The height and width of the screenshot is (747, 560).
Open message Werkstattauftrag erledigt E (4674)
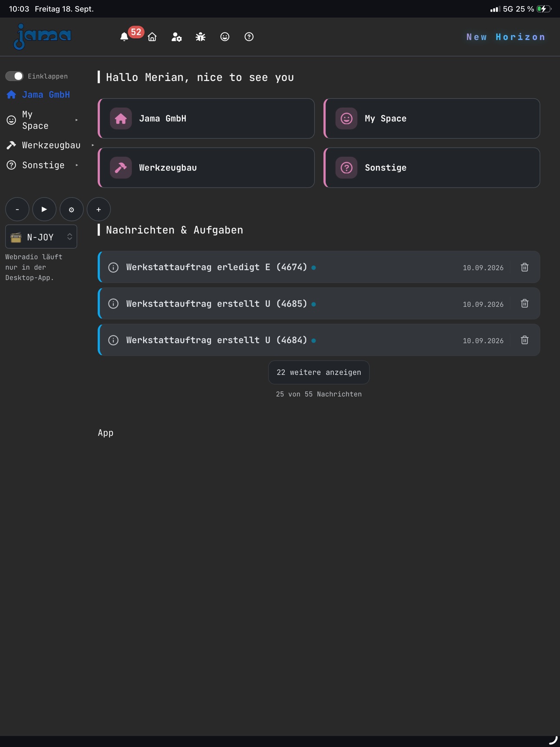point(319,267)
